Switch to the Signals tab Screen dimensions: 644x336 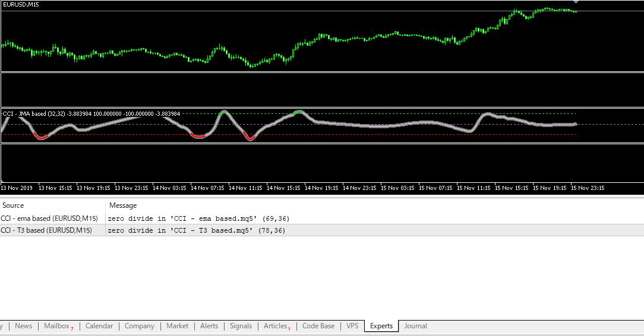(x=241, y=326)
